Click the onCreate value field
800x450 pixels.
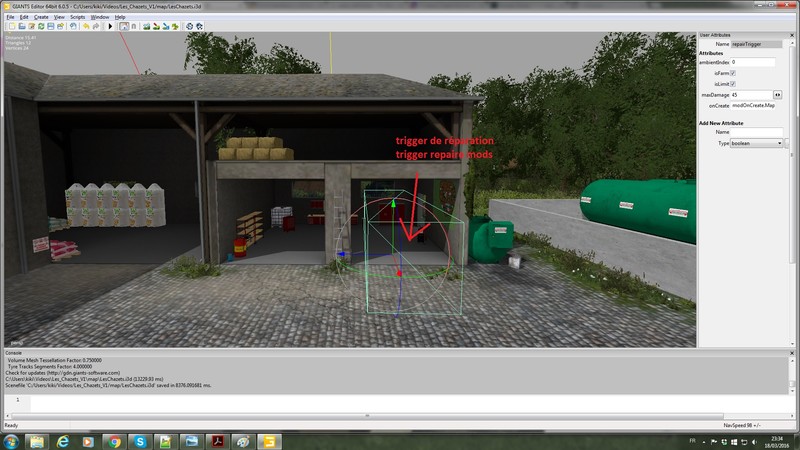point(752,105)
